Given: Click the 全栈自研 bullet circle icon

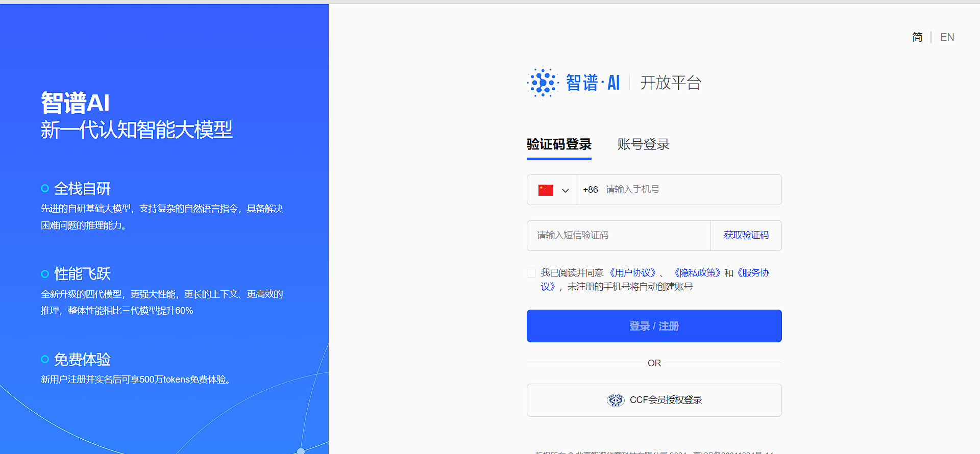Looking at the screenshot, I should (x=45, y=188).
